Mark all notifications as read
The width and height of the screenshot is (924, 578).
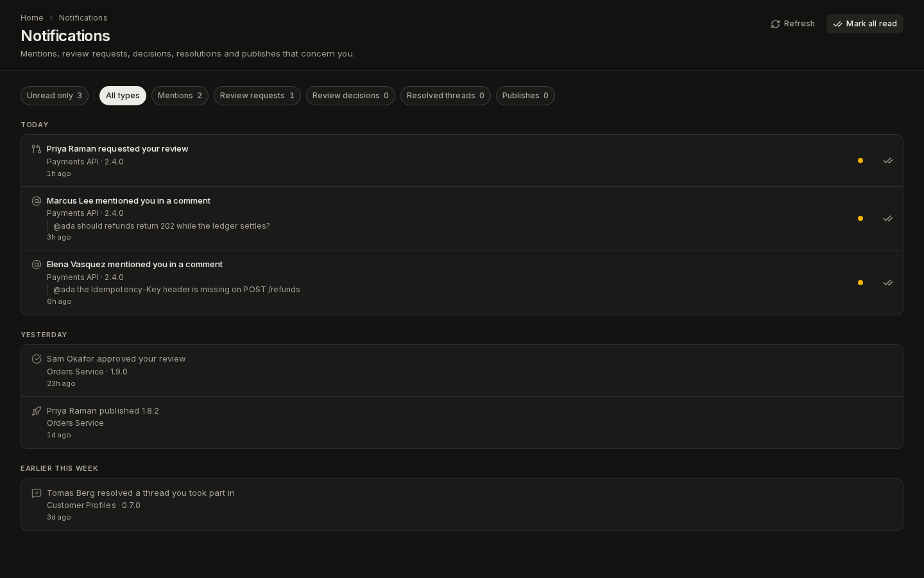click(x=865, y=24)
